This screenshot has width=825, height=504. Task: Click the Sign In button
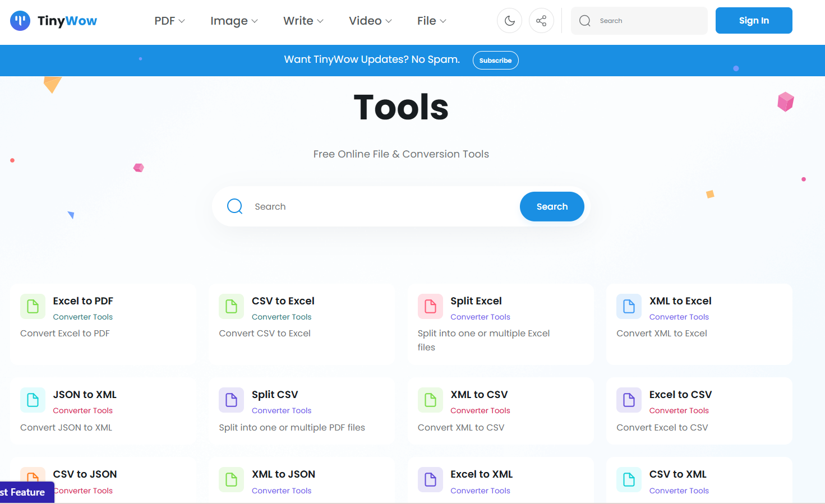754,21
